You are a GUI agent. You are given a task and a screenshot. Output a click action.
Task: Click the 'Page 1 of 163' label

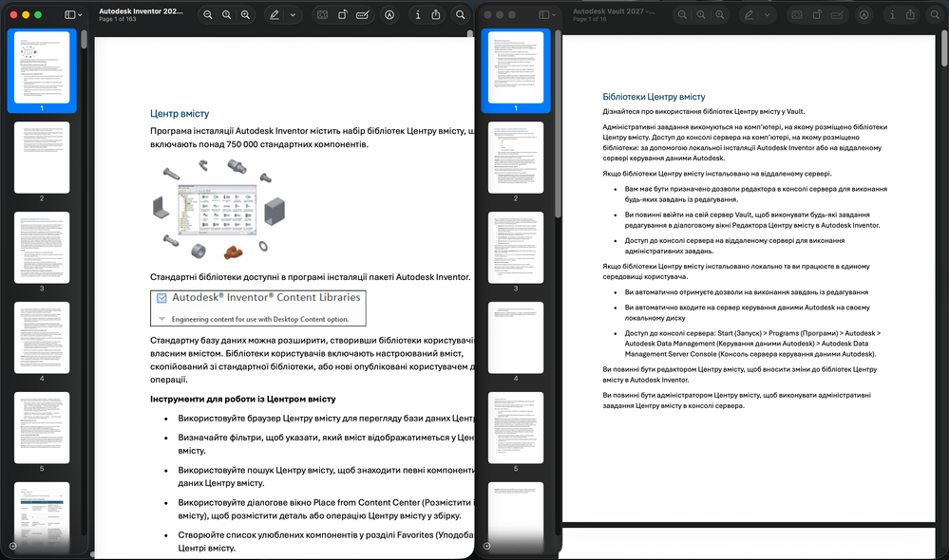(x=118, y=19)
